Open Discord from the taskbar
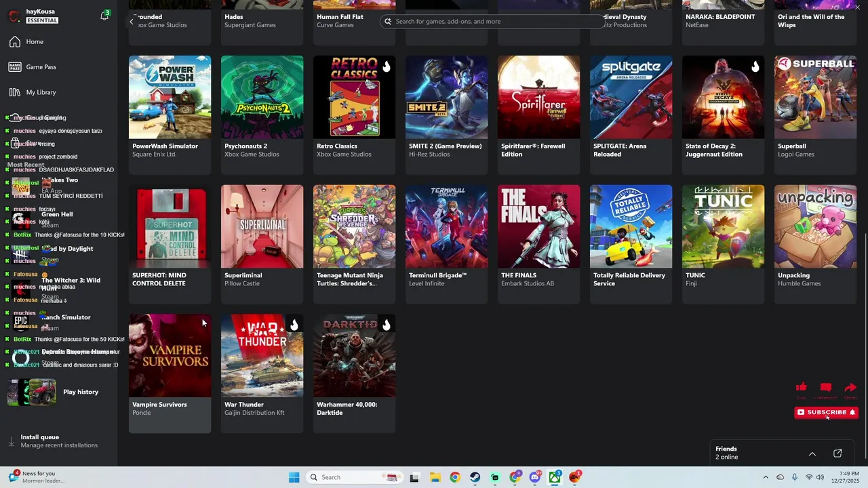 point(535,477)
